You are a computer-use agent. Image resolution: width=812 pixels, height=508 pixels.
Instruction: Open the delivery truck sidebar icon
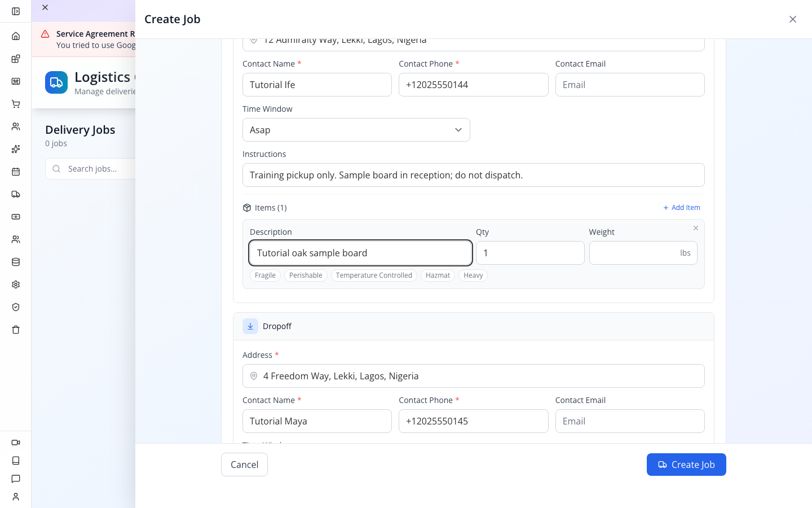coord(16,194)
